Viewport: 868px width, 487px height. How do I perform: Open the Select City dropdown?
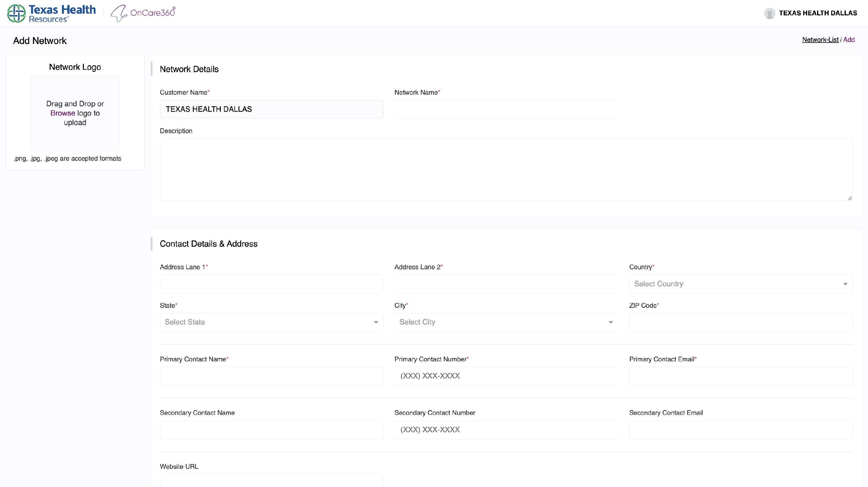click(x=506, y=322)
